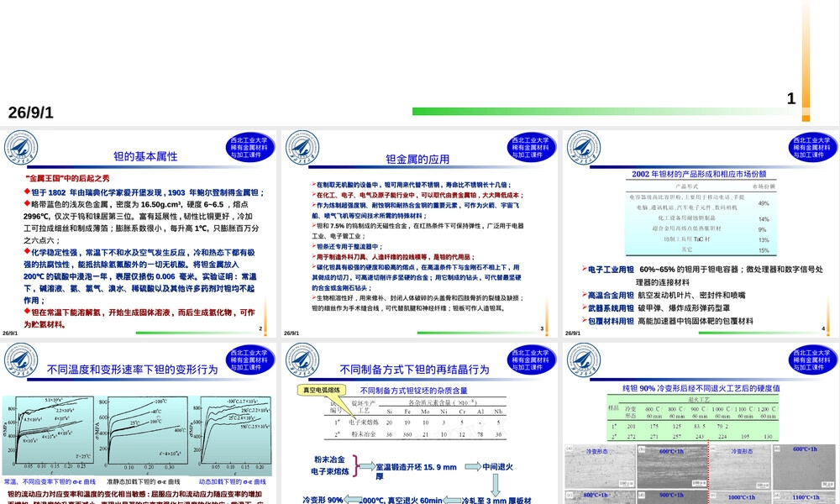Click the 武器系统用钽 bullet heading
This screenshot has height=504, width=840.
(x=610, y=308)
